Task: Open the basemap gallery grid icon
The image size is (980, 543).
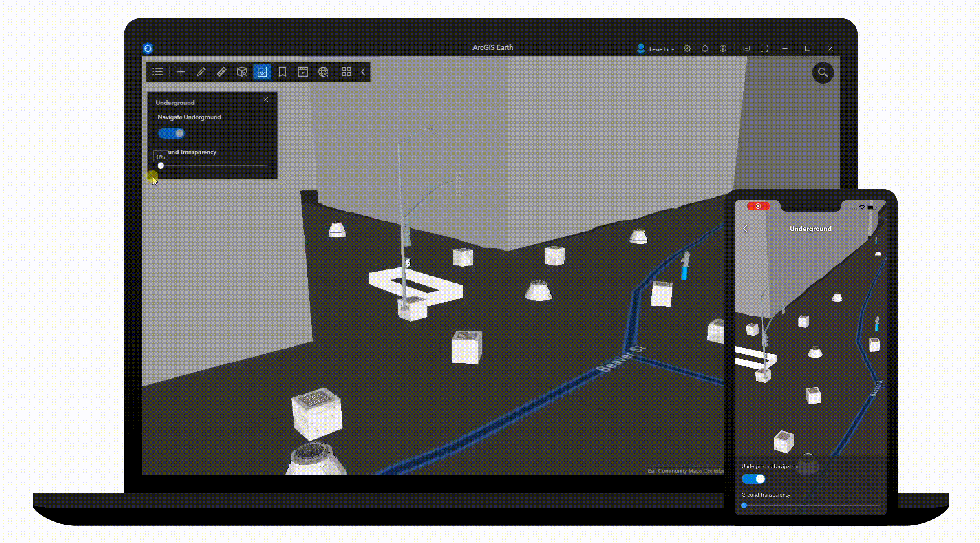Action: coord(347,72)
